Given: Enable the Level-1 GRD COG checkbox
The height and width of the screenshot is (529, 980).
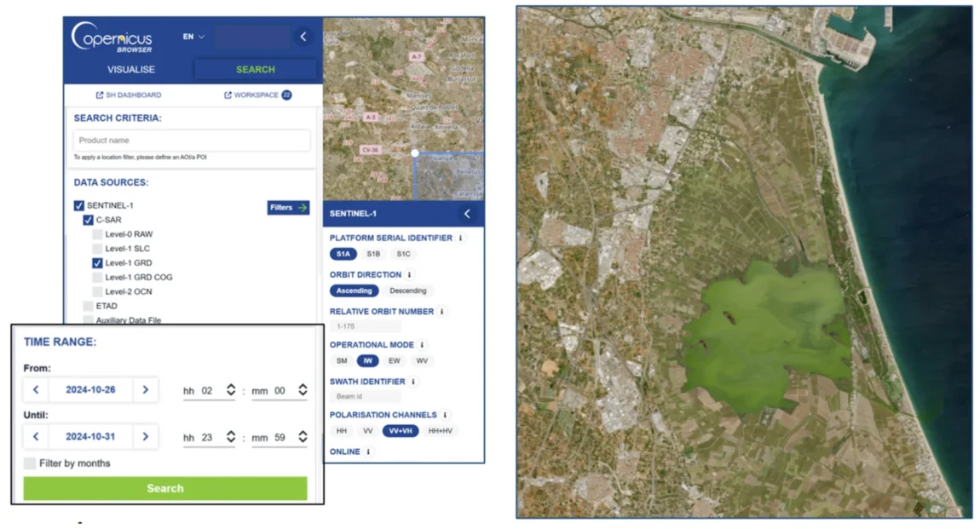Looking at the screenshot, I should (97, 278).
